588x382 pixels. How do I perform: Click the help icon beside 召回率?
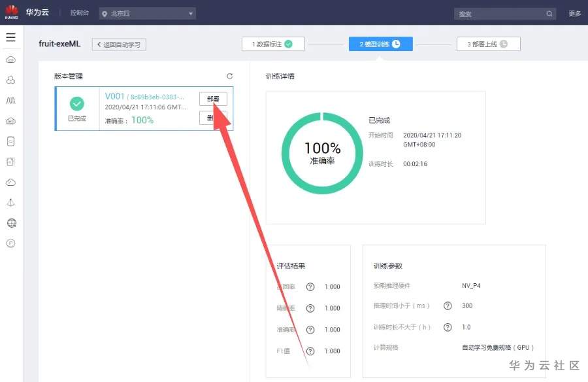[310, 286]
